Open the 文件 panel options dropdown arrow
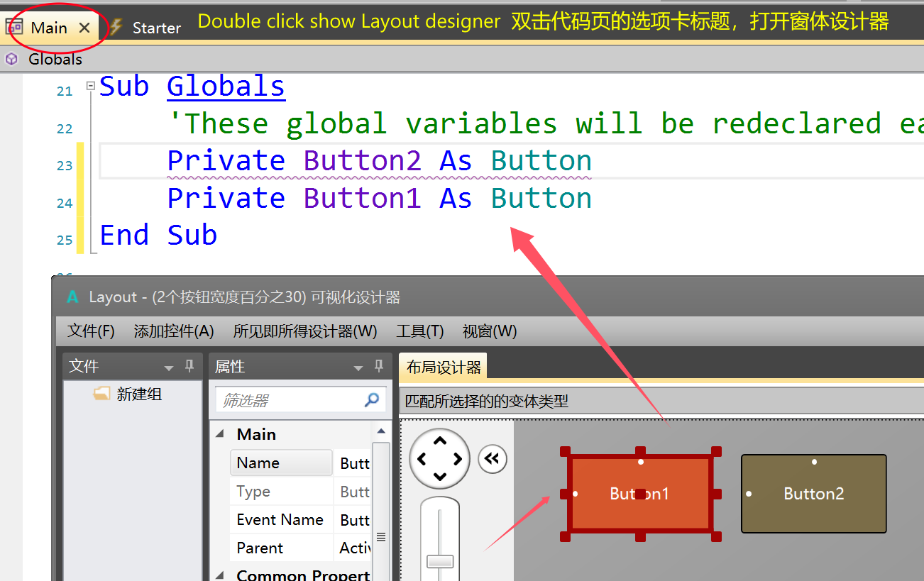The height and width of the screenshot is (581, 924). [x=169, y=367]
